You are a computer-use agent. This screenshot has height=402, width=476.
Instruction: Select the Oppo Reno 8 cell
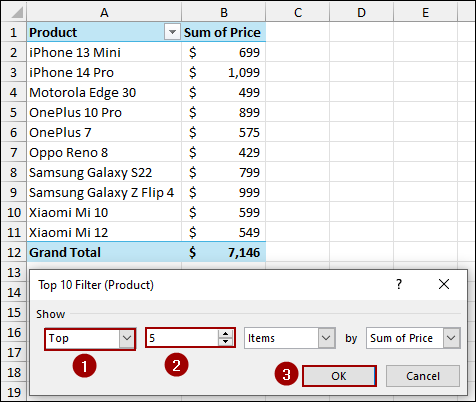(x=104, y=152)
